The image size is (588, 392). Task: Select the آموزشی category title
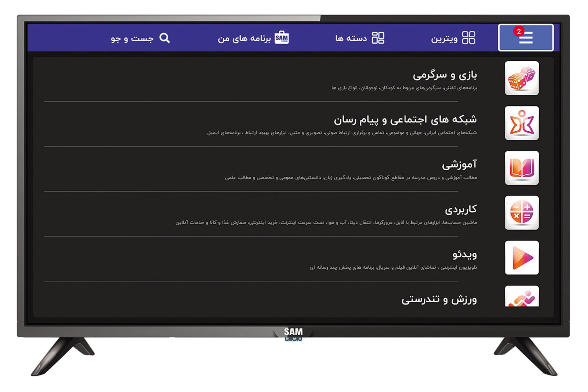(x=459, y=164)
